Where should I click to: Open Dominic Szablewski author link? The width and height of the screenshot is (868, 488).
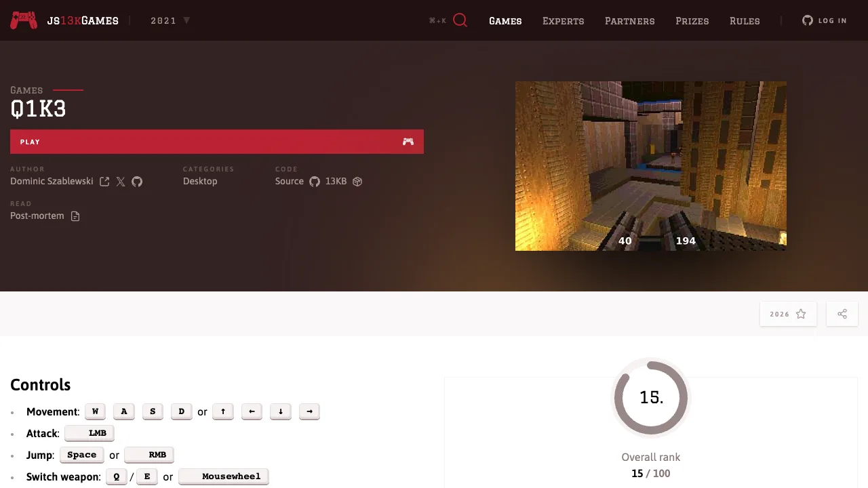tap(52, 181)
